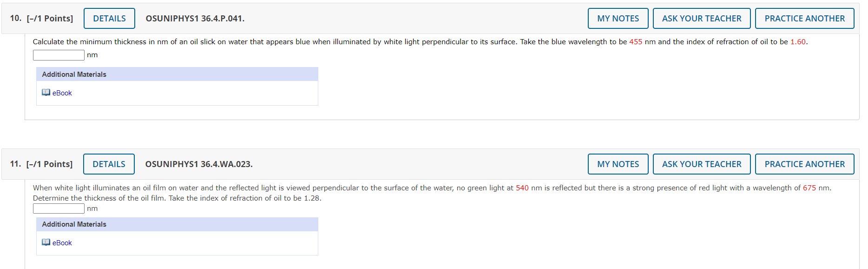Image resolution: width=868 pixels, height=269 pixels.
Task: Select PRACTICE ANOTHER for question 10
Action: [x=805, y=19]
